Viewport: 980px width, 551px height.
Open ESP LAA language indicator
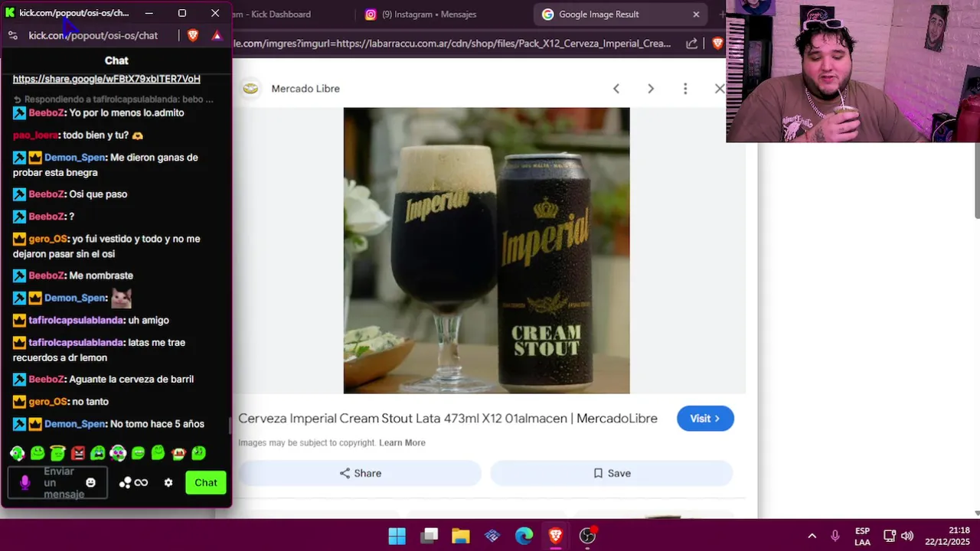[x=862, y=536]
